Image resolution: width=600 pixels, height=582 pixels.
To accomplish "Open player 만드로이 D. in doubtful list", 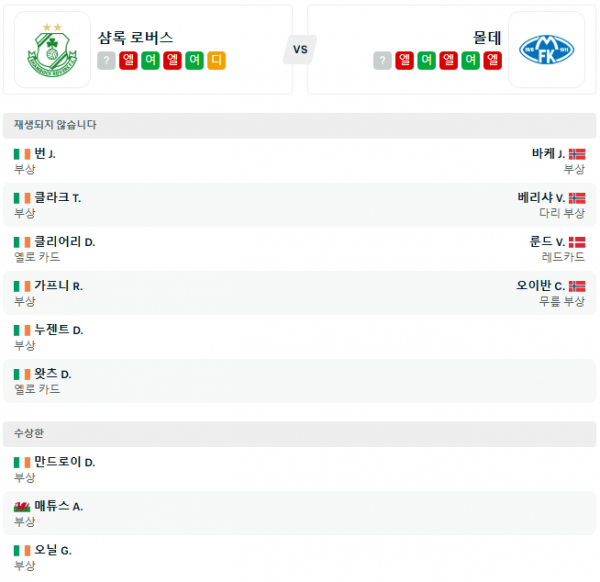I will (64, 462).
